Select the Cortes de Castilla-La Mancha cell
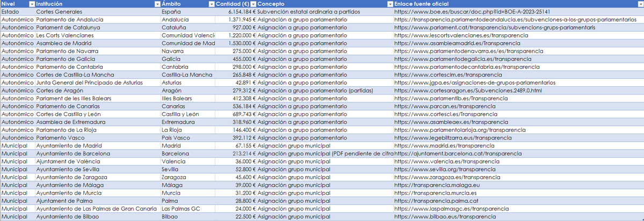This screenshot has height=221, width=644. (x=98, y=75)
